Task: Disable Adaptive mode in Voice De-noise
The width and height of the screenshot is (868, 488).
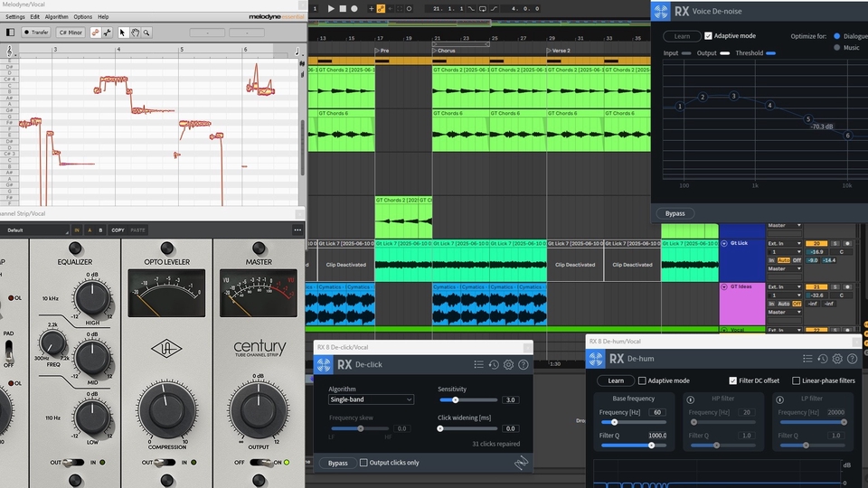Action: (x=707, y=36)
